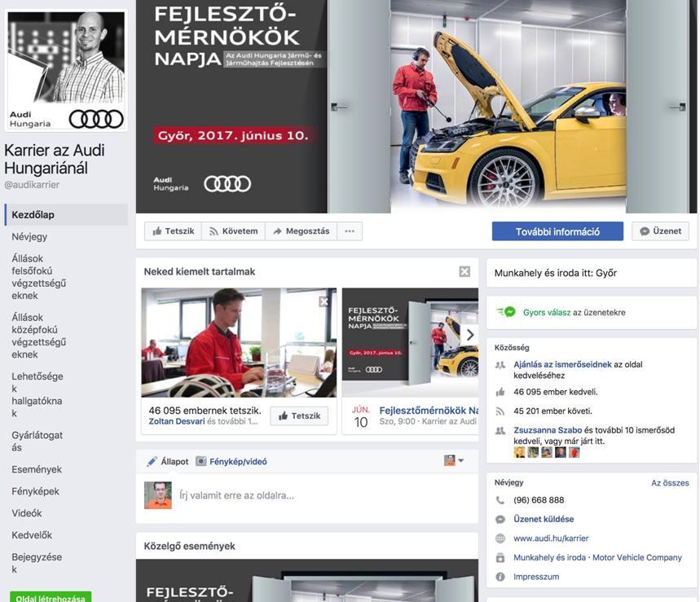Image resolution: width=700 pixels, height=602 pixels.
Task: Open the Fényképek sidebar tab
Action: [x=35, y=491]
